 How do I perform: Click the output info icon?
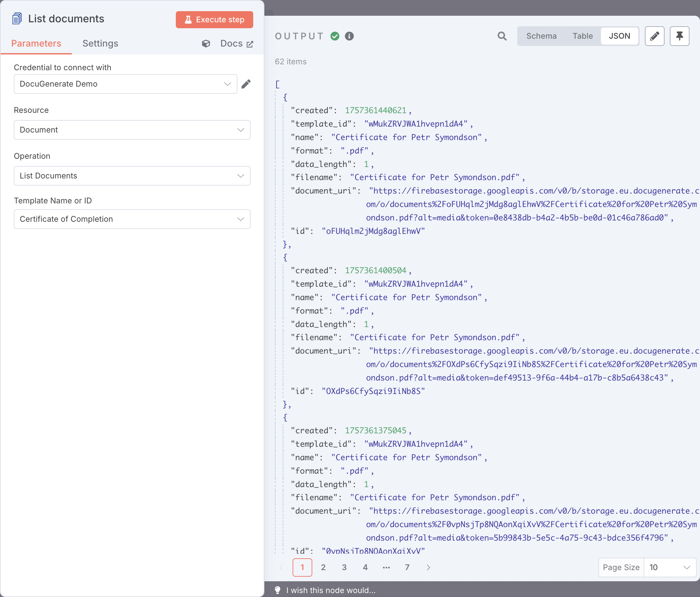[349, 36]
